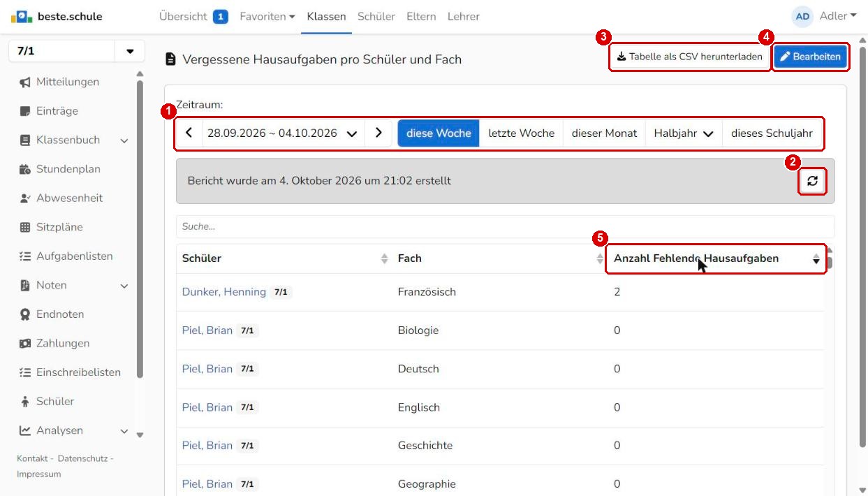Image resolution: width=868 pixels, height=496 pixels.
Task: Expand the Analysen sidebar section
Action: click(124, 431)
